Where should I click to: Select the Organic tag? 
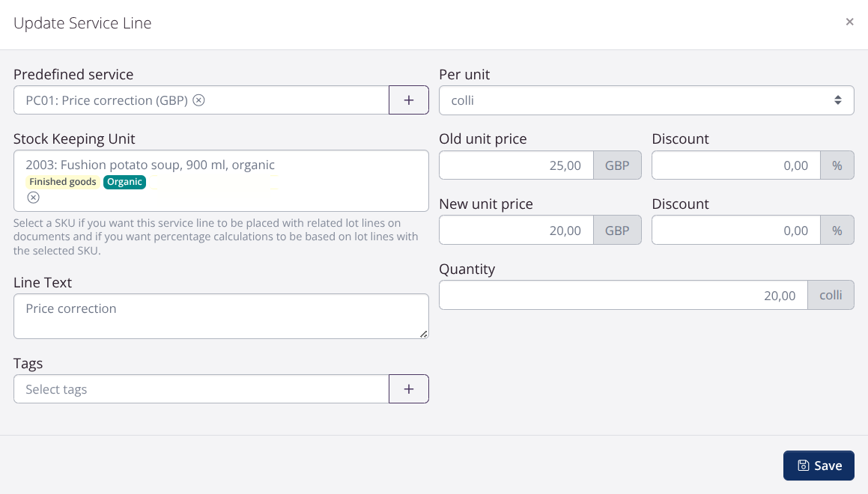124,181
